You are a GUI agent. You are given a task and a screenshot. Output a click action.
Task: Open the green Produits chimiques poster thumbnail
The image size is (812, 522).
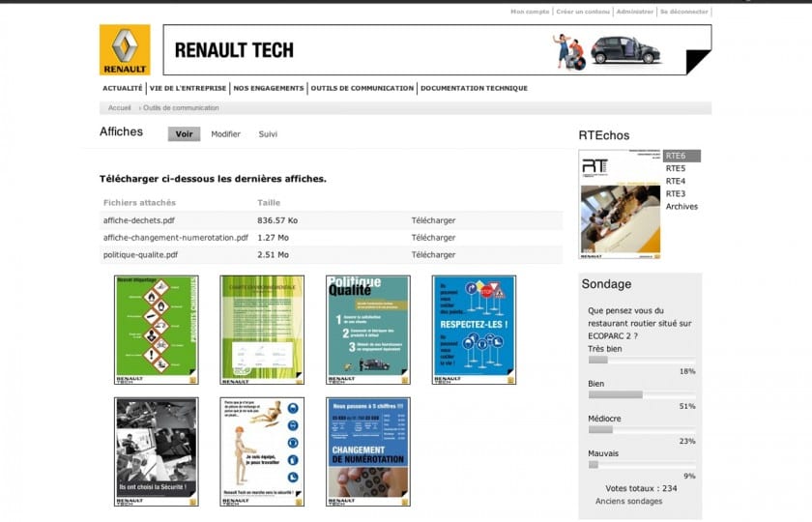pyautogui.click(x=157, y=330)
